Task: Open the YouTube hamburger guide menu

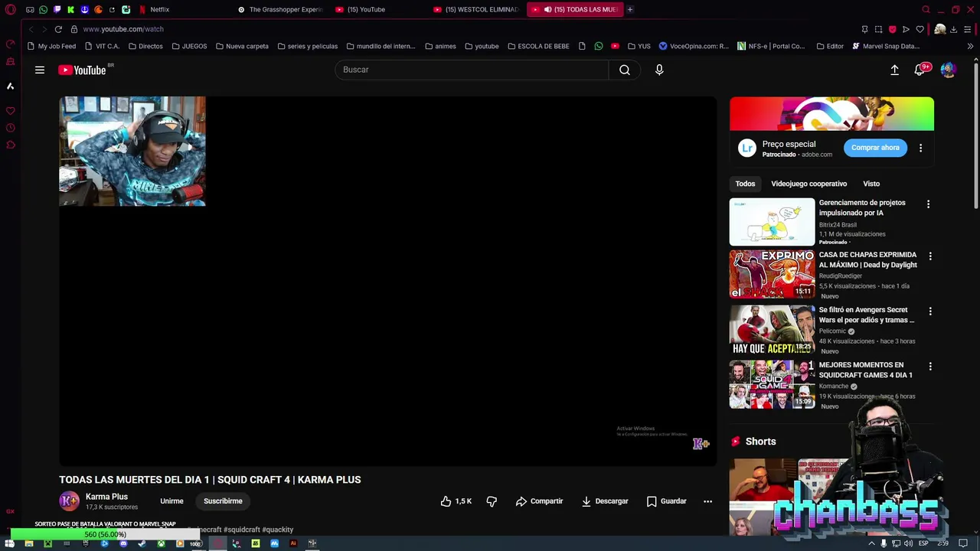Action: click(40, 70)
